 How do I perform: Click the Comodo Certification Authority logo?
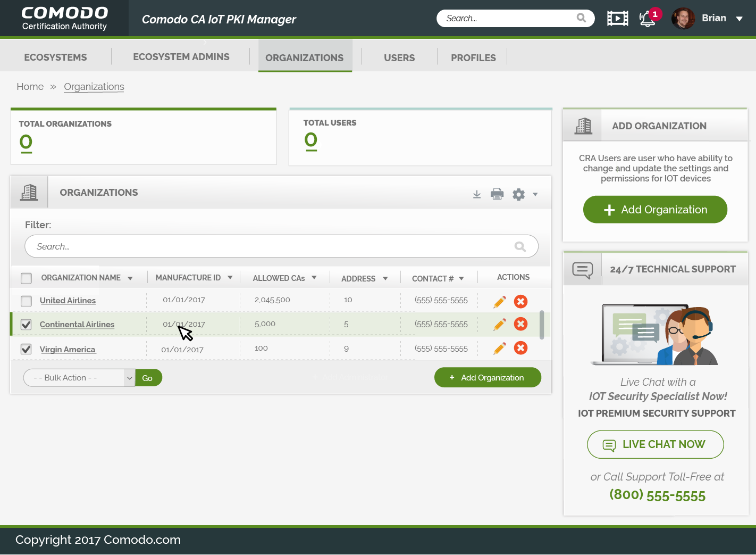(64, 18)
